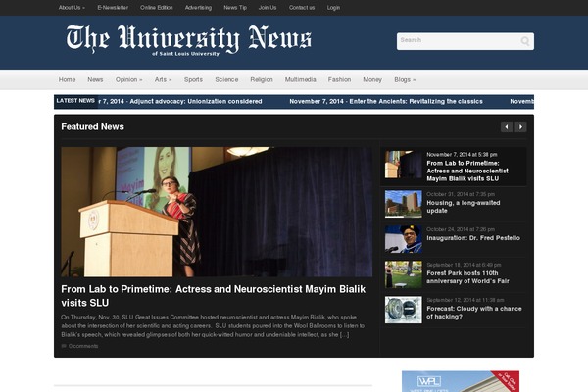Screen dimensions: 588x392
Task: Expand the About Us dropdown
Action: point(72,8)
